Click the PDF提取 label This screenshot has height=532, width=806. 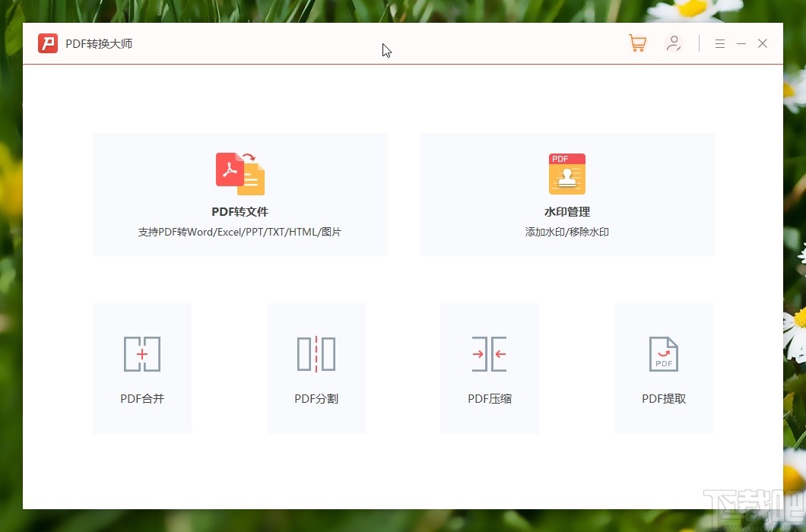point(663,397)
